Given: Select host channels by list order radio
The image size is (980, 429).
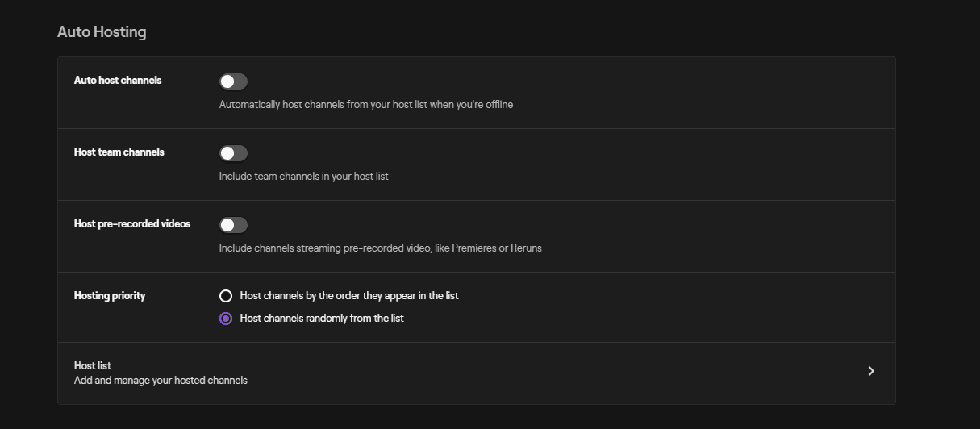Looking at the screenshot, I should point(226,296).
